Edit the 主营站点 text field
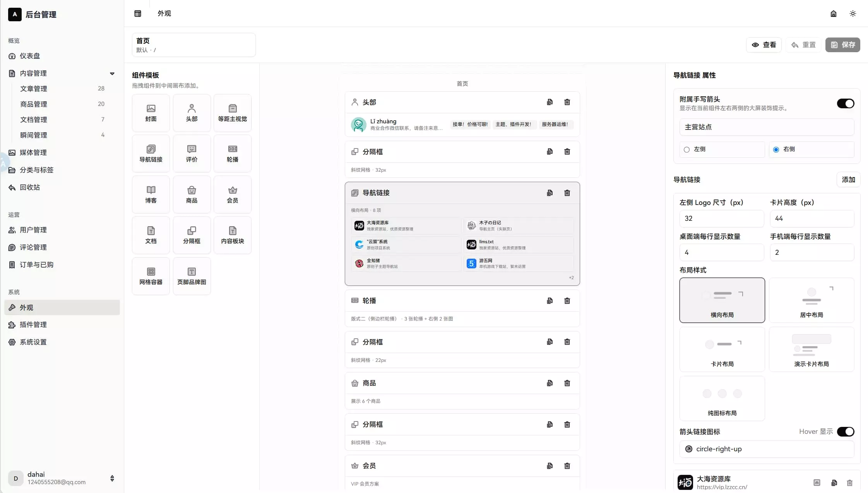Viewport: 868px width, 493px height. (x=767, y=127)
